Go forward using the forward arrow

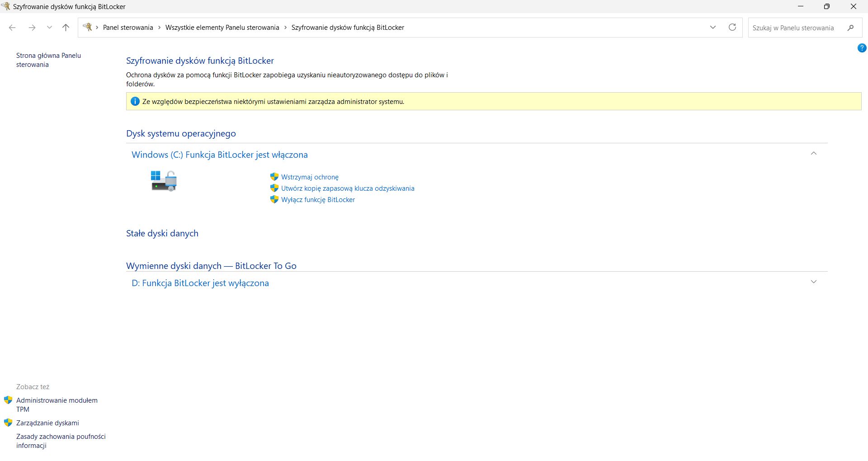pyautogui.click(x=32, y=28)
